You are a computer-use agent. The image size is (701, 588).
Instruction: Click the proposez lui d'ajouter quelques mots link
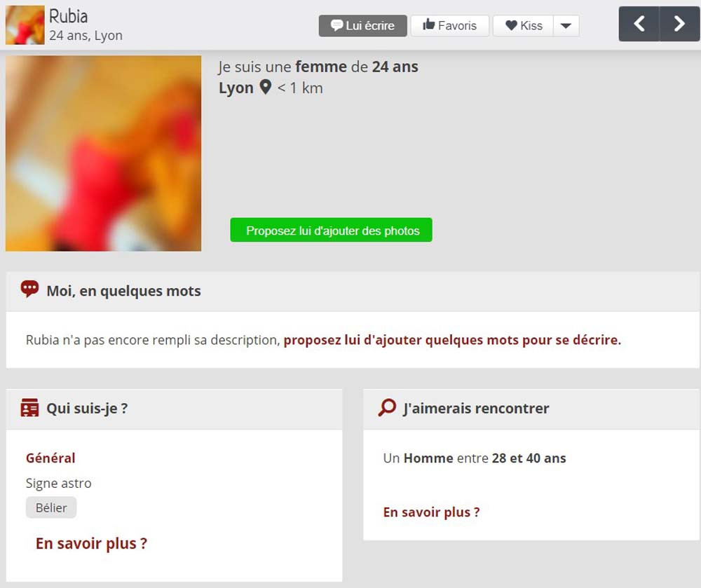[x=452, y=340]
